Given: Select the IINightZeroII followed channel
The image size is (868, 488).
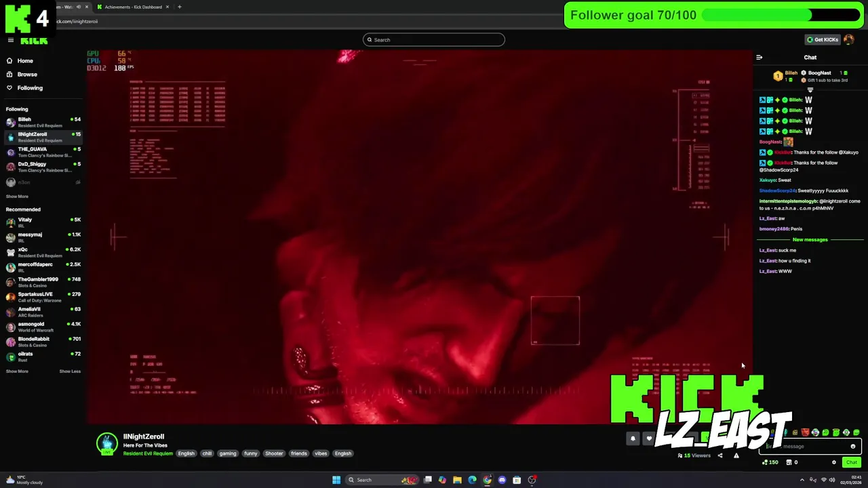Looking at the screenshot, I should (x=42, y=137).
